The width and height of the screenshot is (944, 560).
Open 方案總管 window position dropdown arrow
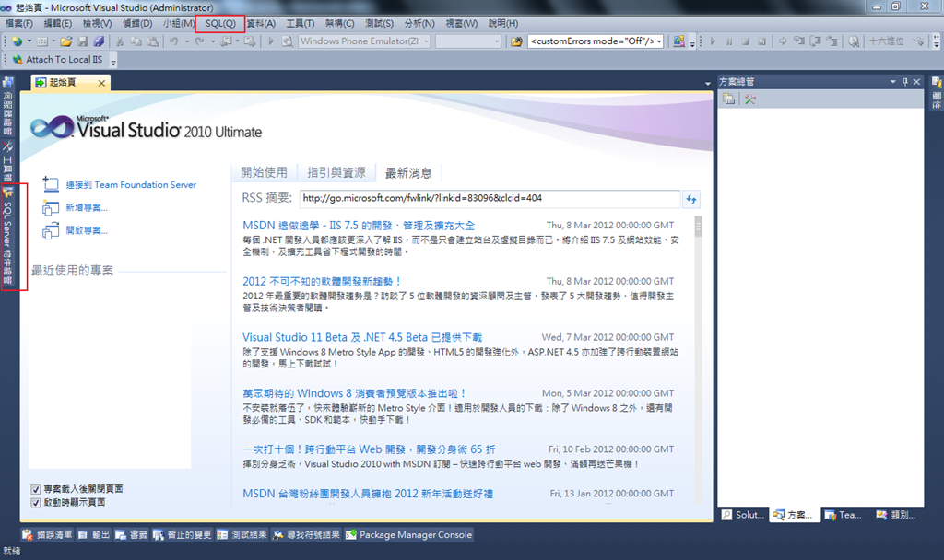tap(892, 82)
